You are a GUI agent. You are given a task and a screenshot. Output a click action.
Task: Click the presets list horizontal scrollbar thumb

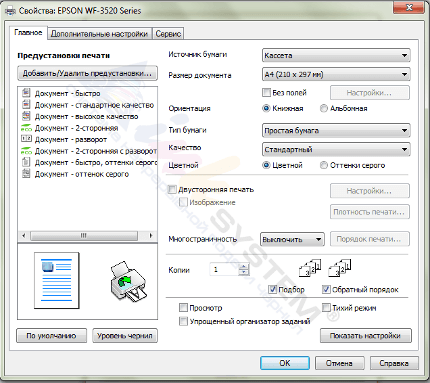pos(84,236)
